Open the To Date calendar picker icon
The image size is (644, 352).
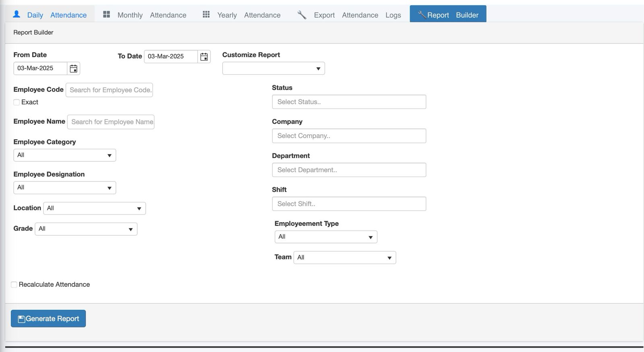pyautogui.click(x=204, y=57)
